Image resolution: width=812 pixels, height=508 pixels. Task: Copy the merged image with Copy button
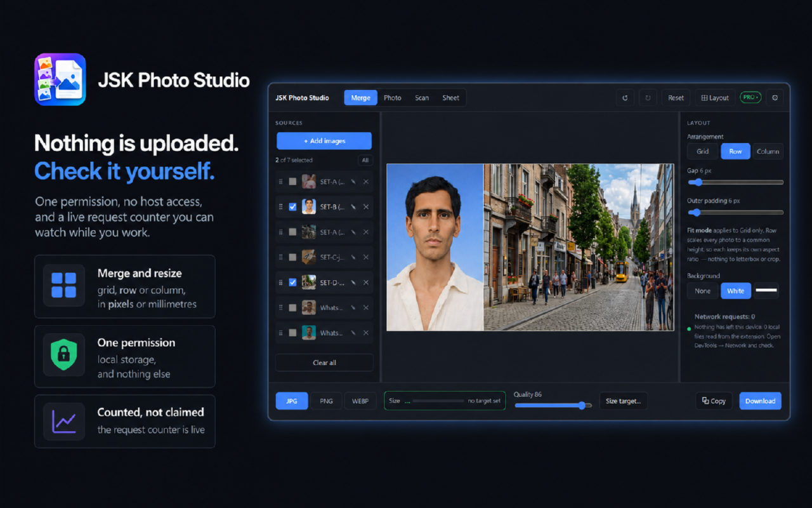point(714,401)
